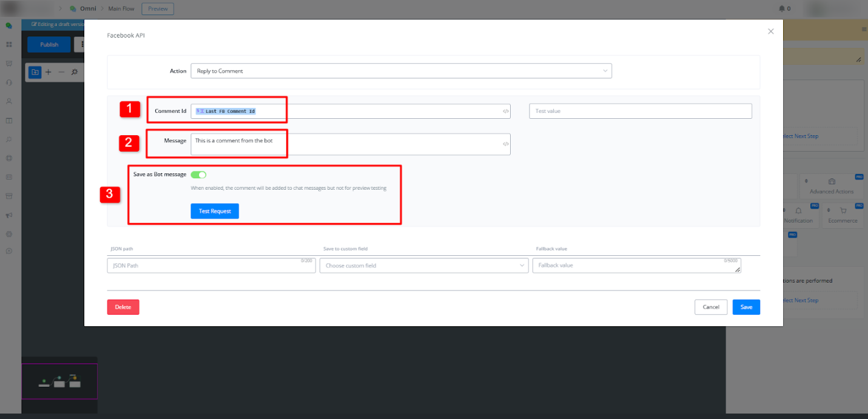Expand the Choose custom field dropdown
The height and width of the screenshot is (419, 868).
[423, 266]
